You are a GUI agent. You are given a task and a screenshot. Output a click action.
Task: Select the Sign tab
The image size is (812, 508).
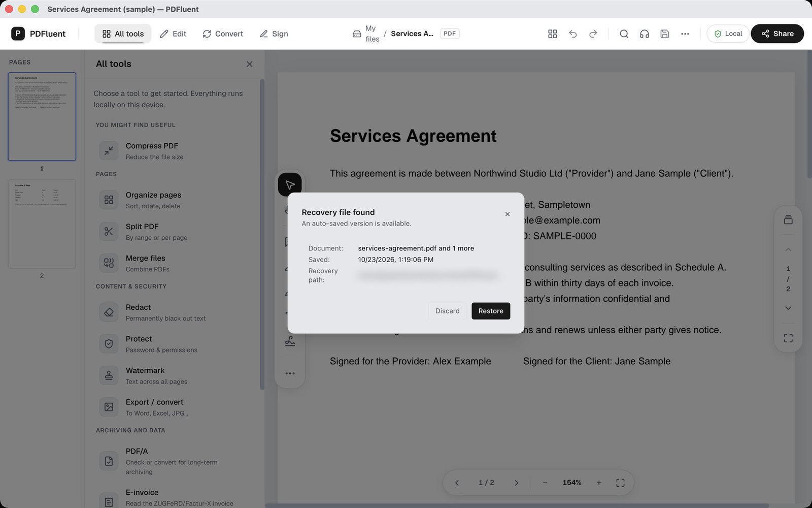click(x=274, y=34)
